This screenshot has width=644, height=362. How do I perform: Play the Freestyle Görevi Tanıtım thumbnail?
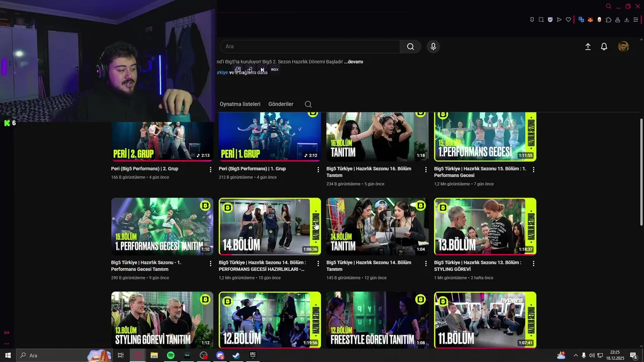coord(377,320)
